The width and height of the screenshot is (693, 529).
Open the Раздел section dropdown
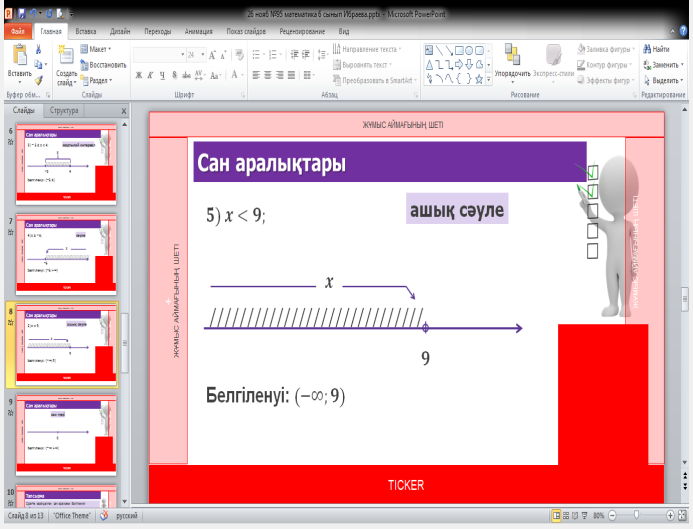tap(100, 80)
